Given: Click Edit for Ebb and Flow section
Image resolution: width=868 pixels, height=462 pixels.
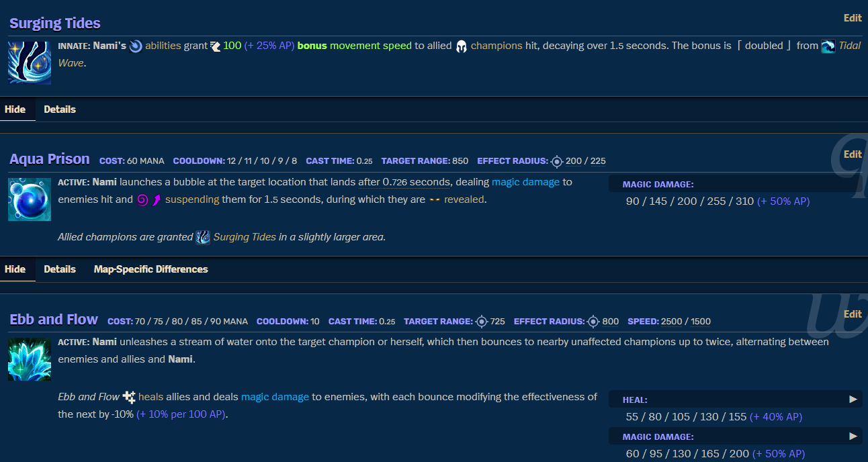Looking at the screenshot, I should (853, 314).
